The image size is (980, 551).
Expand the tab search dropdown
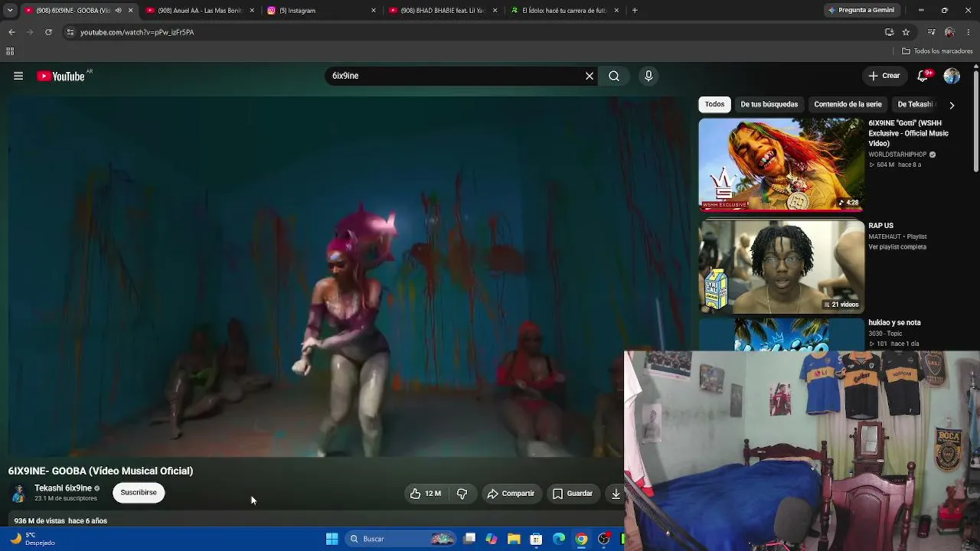click(x=10, y=11)
